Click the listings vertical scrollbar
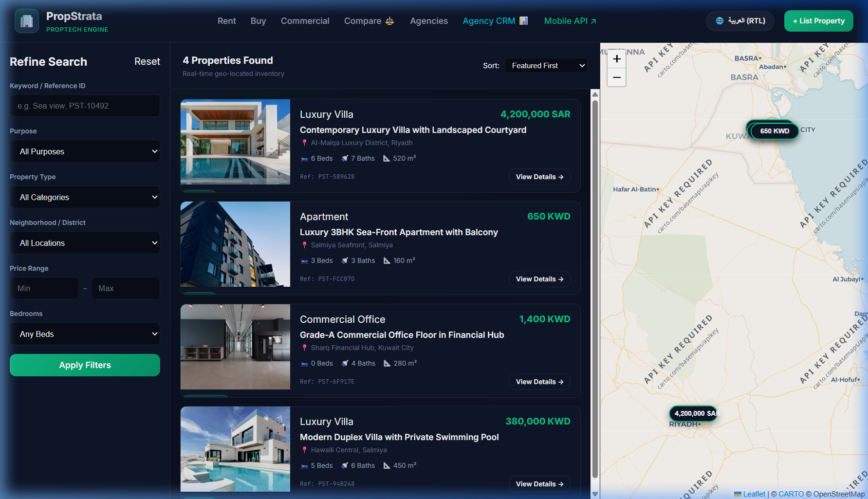The height and width of the screenshot is (499, 868). point(595,289)
